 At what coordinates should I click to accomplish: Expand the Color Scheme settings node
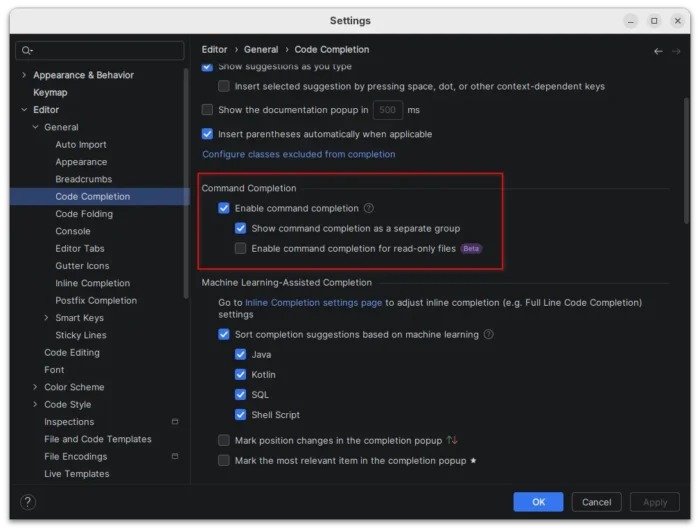(x=35, y=387)
